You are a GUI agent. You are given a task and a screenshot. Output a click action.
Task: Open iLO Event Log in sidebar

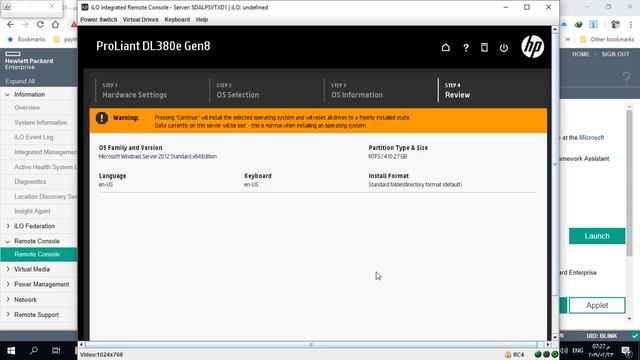[33, 137]
